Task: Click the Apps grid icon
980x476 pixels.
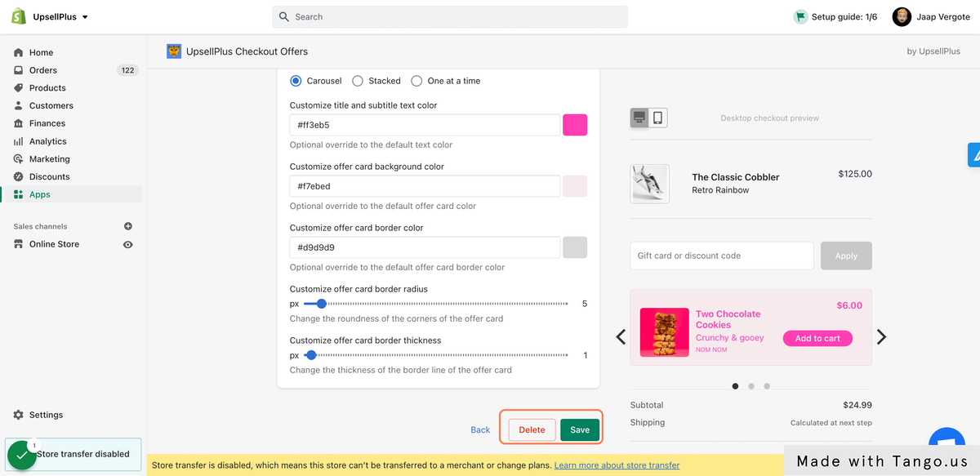Action: (x=19, y=194)
